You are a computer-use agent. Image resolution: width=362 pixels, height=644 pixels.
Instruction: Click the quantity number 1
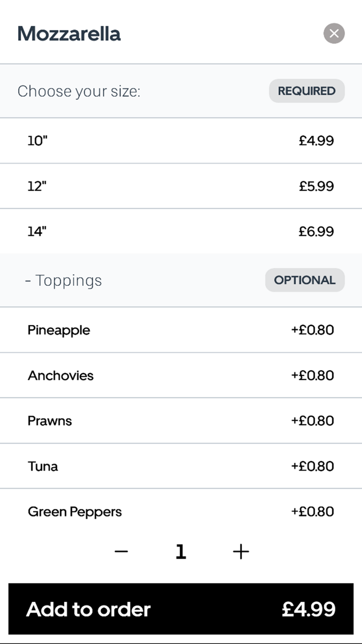point(180,552)
